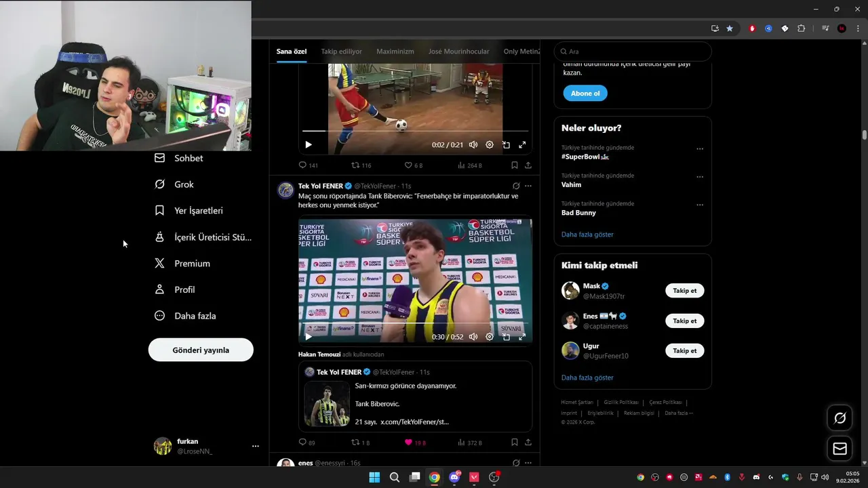Bookmark the post with 89 replies
Viewport: 868px width, 488px height.
pyautogui.click(x=515, y=443)
